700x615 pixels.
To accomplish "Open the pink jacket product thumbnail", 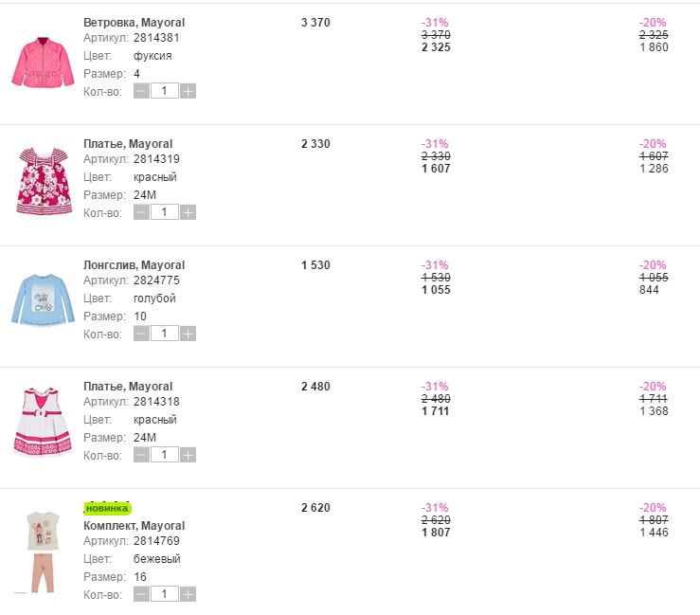I will pos(43,63).
